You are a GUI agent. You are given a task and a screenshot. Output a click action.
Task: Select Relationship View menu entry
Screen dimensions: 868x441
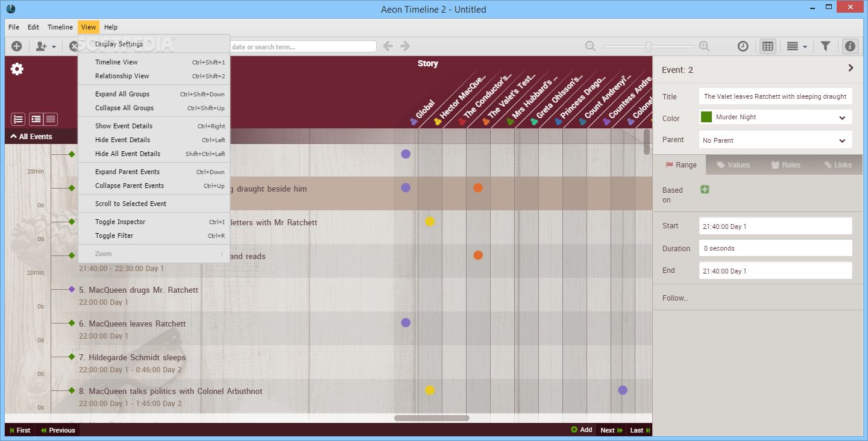tap(154, 76)
